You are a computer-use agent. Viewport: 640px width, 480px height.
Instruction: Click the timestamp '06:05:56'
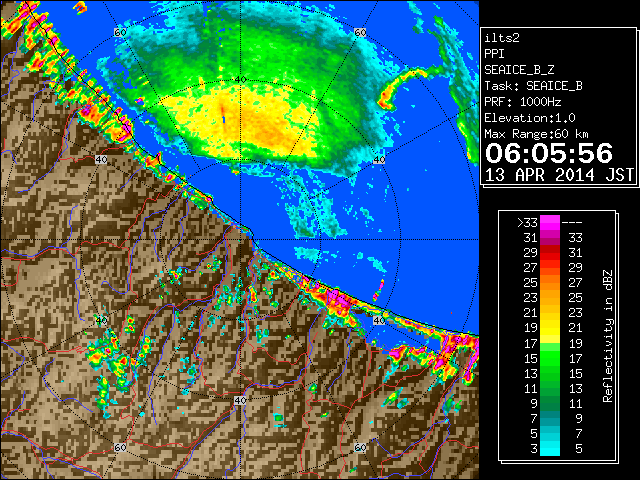coord(549,153)
